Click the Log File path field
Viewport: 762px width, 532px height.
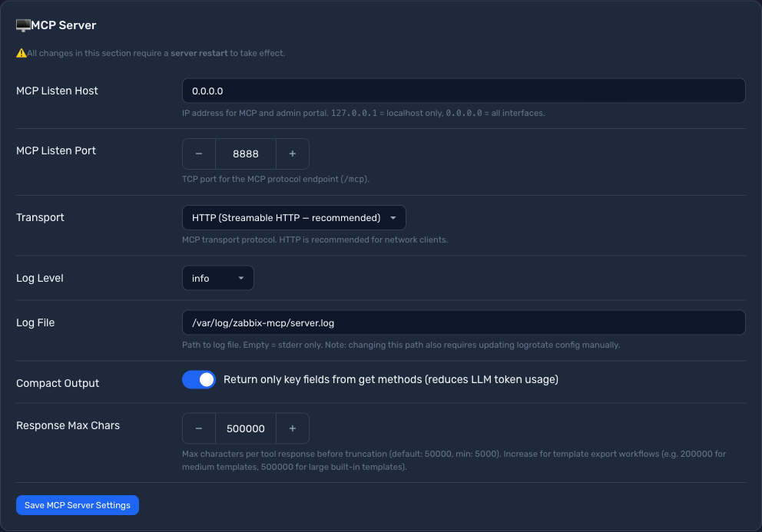[464, 322]
